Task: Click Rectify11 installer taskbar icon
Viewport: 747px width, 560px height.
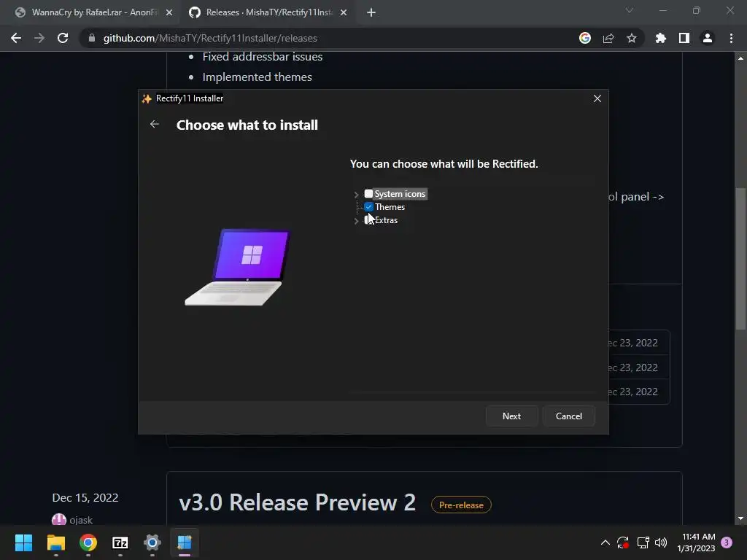Action: click(x=185, y=542)
